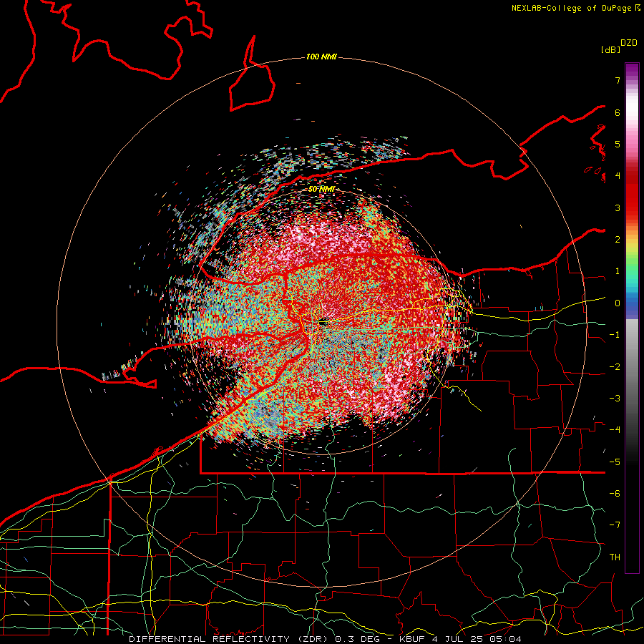Click the 5 value on the color scale
644x644 pixels.
618,144
